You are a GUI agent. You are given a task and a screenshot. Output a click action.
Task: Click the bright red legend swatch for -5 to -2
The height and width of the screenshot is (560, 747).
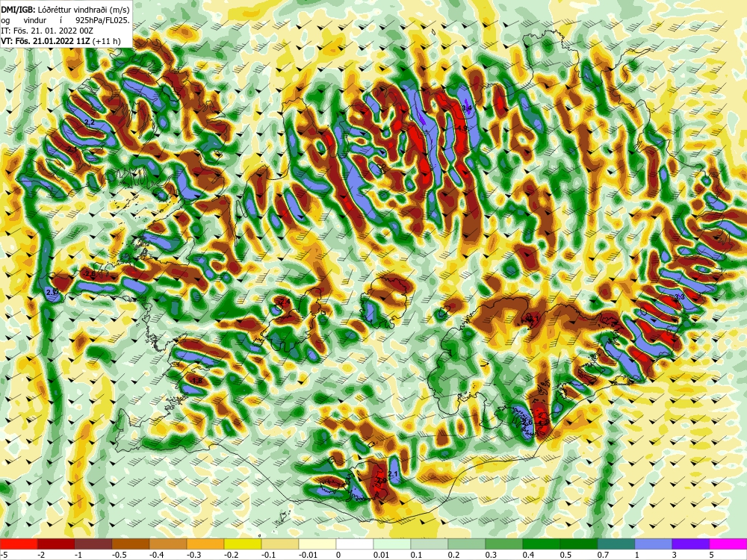coord(19,544)
